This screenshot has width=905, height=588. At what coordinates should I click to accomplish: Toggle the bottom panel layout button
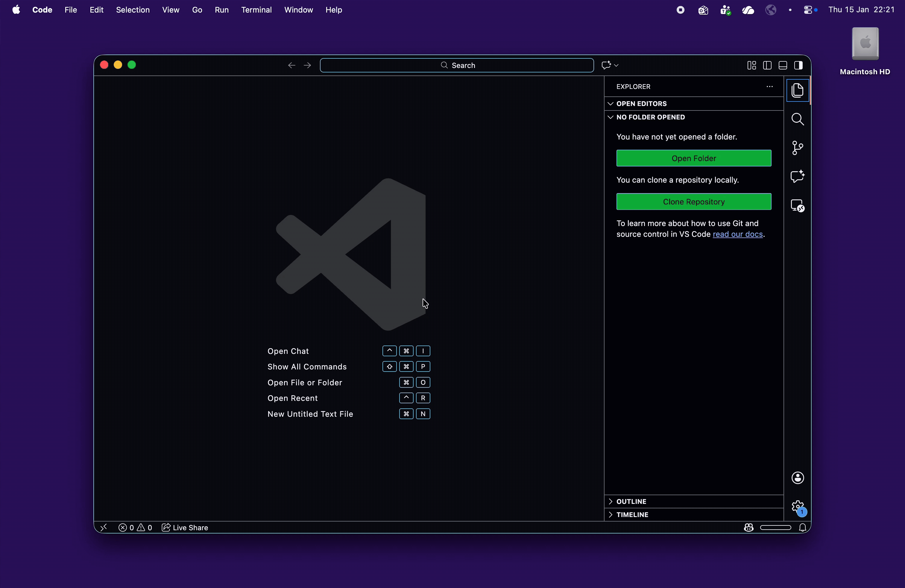tap(783, 66)
